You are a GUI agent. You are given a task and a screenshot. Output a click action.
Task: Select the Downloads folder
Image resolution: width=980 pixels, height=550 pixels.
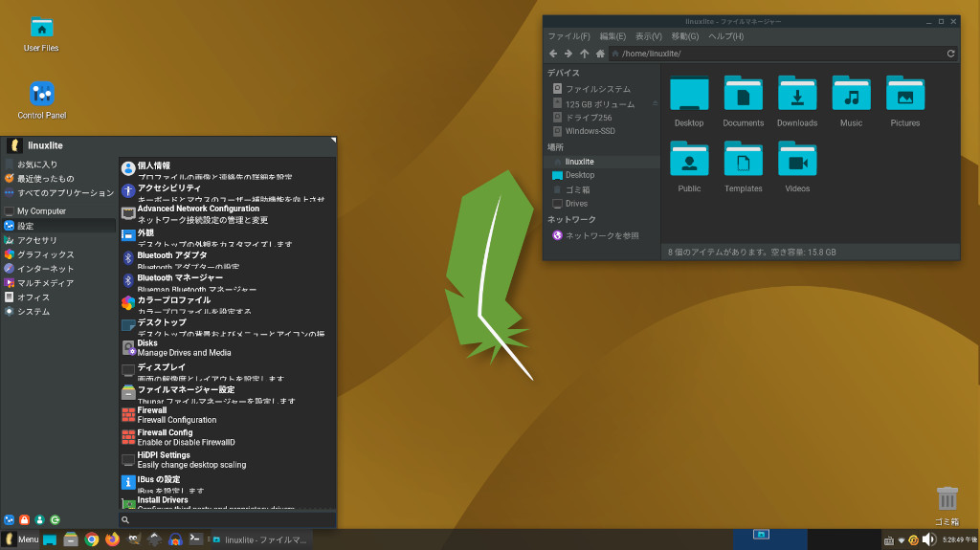[797, 101]
